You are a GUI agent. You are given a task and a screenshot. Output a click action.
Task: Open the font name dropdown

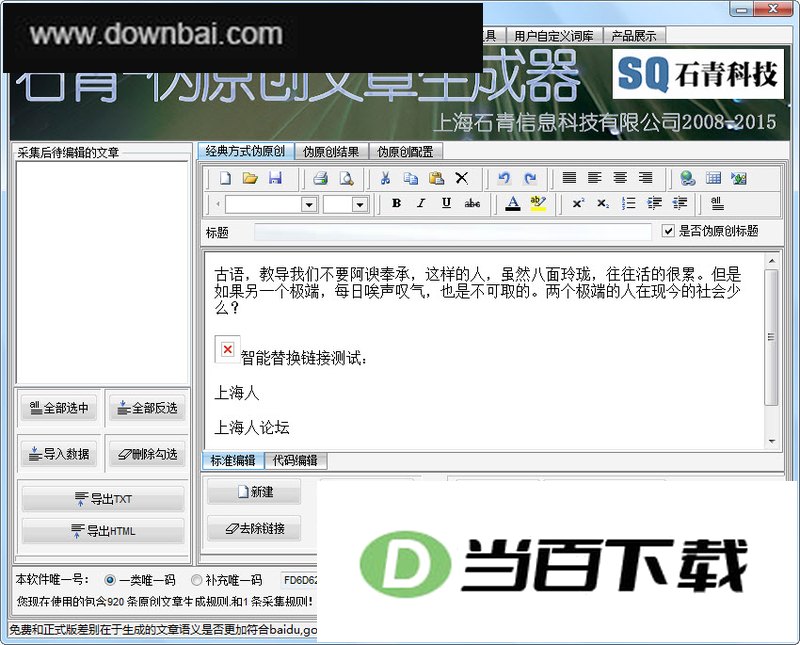pos(309,205)
